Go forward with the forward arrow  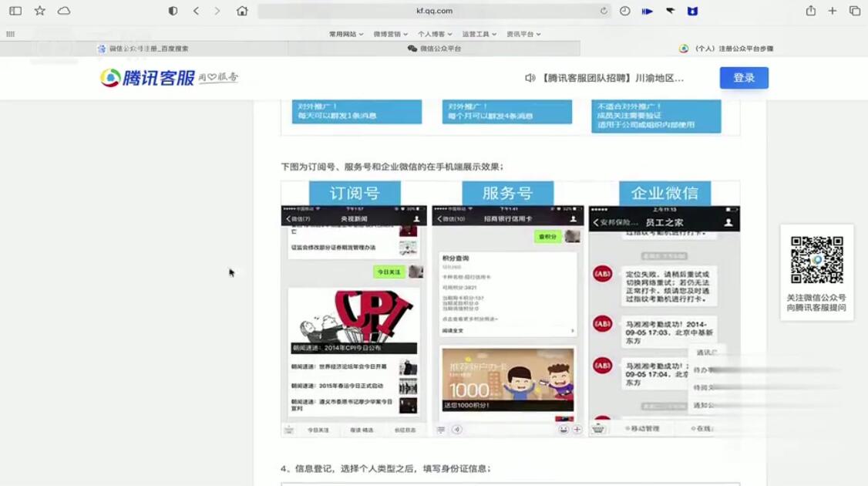point(217,11)
